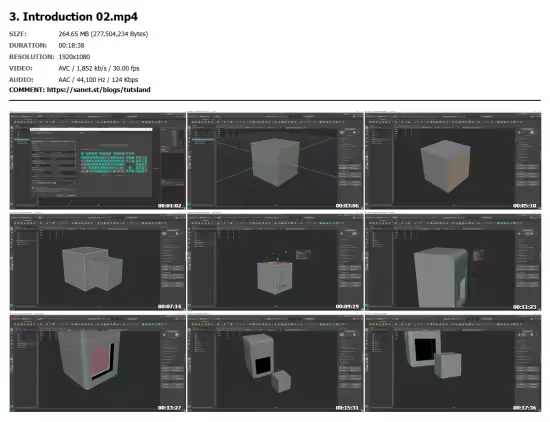Click the DURATION: label
550x422 pixels.
click(28, 45)
